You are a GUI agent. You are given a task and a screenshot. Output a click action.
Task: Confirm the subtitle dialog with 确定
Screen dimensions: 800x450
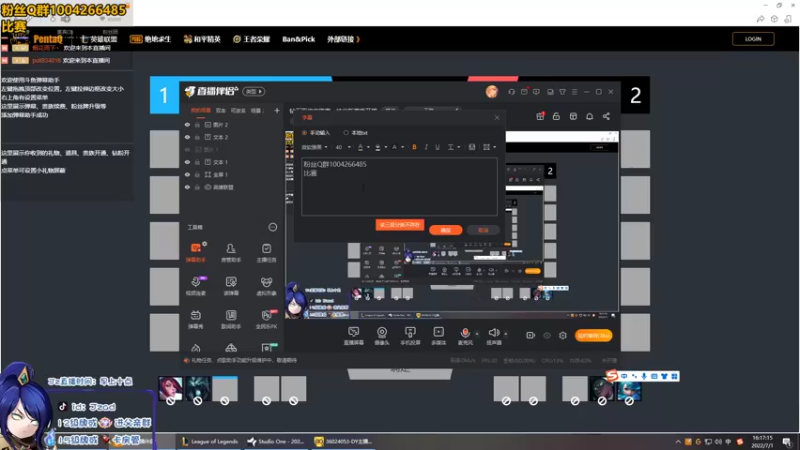445,230
